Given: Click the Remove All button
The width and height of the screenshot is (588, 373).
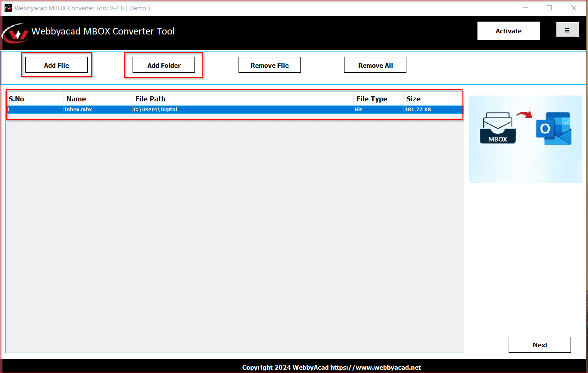Looking at the screenshot, I should tap(375, 65).
